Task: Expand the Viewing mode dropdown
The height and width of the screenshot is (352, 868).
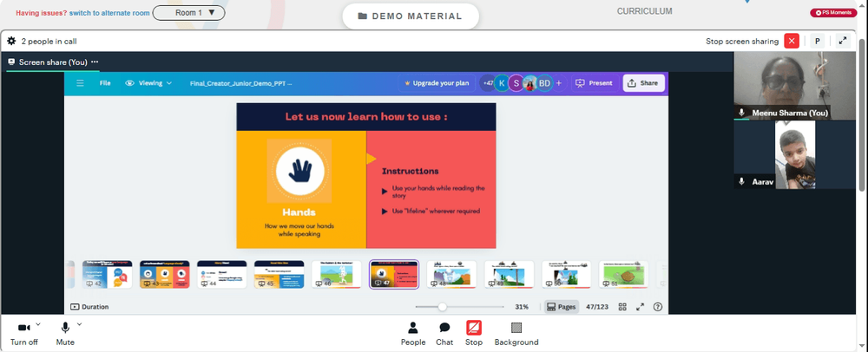Action: (x=148, y=83)
